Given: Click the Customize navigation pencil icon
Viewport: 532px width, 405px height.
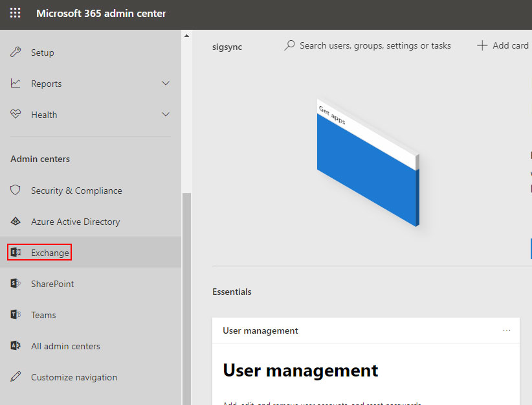Looking at the screenshot, I should point(16,377).
